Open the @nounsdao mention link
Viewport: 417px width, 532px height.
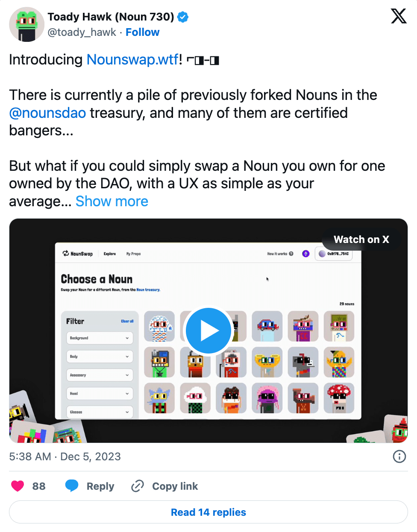[x=47, y=113]
